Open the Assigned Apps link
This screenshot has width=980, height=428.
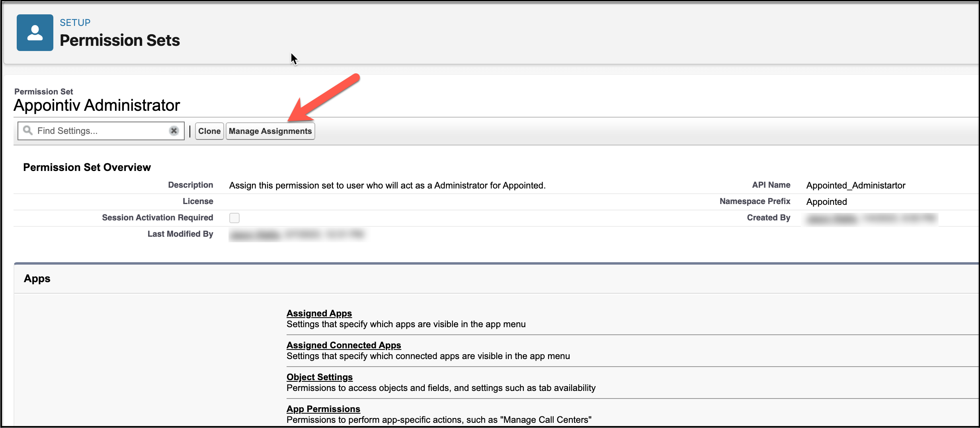click(x=319, y=313)
